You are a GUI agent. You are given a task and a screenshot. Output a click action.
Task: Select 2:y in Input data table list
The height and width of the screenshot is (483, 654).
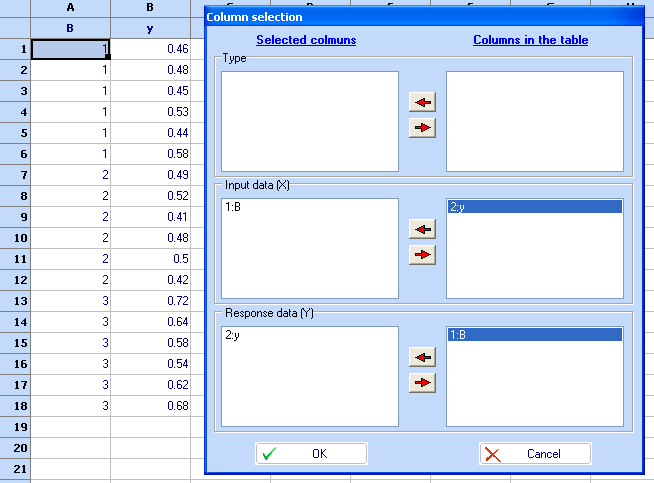pyautogui.click(x=534, y=207)
